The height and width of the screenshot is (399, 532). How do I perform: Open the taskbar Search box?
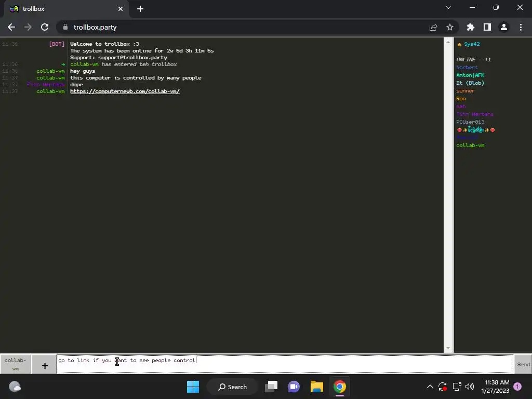pos(232,387)
